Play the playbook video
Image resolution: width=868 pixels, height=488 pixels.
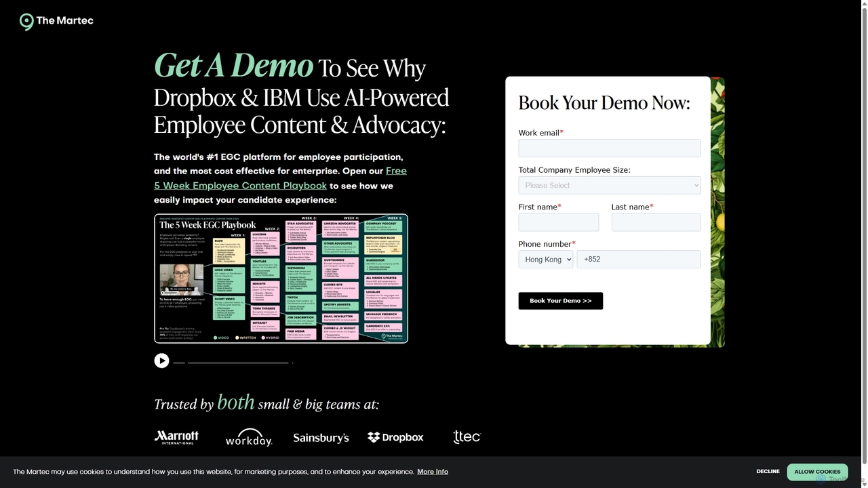(x=161, y=361)
